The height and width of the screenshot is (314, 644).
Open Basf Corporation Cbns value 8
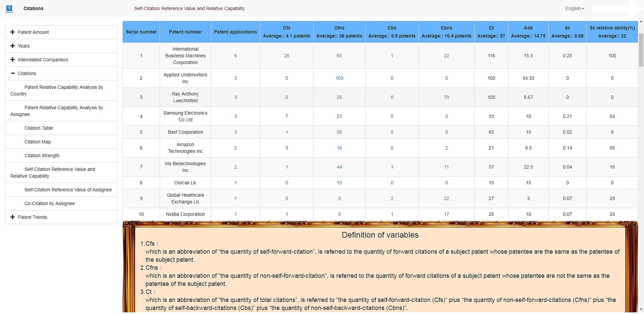[446, 132]
